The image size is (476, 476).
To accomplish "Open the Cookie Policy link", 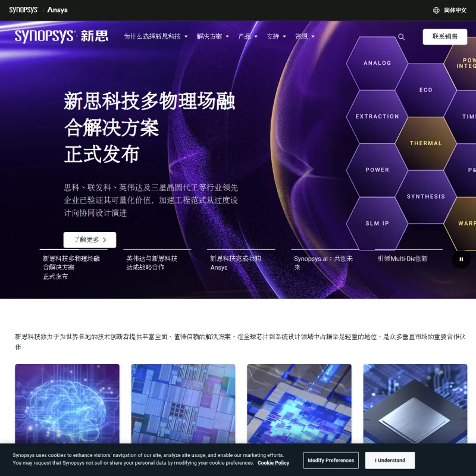I will tap(273, 463).
